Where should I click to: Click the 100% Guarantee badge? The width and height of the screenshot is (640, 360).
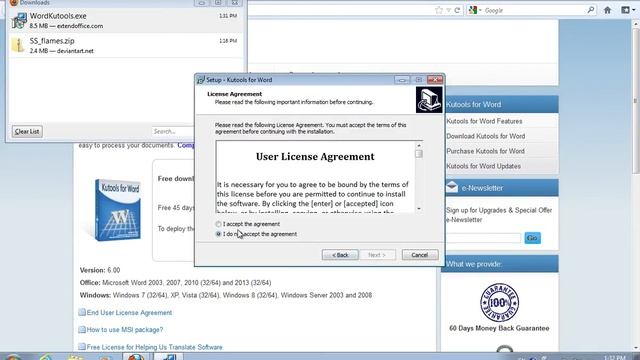(x=499, y=302)
